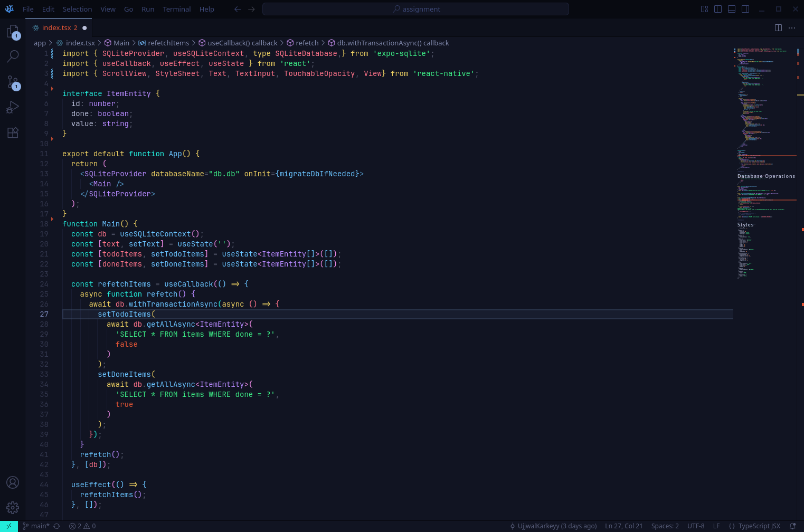Open the UTF-8 encoding selector
The width and height of the screenshot is (804, 532).
click(x=695, y=526)
